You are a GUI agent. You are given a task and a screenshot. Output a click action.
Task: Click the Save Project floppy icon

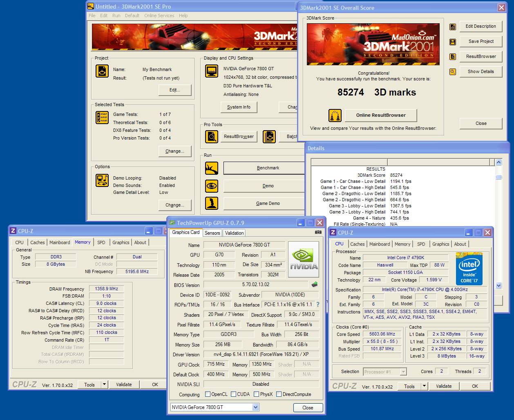click(453, 42)
